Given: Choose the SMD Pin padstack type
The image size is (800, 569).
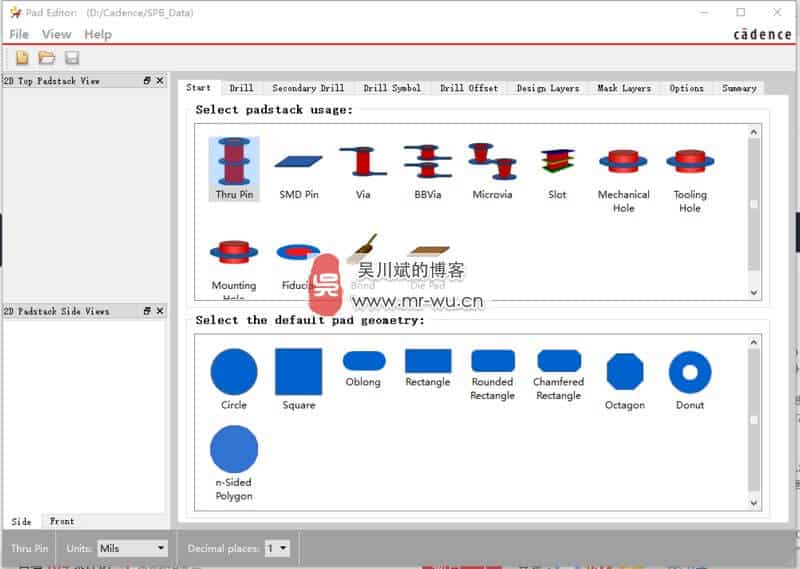Looking at the screenshot, I should (298, 161).
